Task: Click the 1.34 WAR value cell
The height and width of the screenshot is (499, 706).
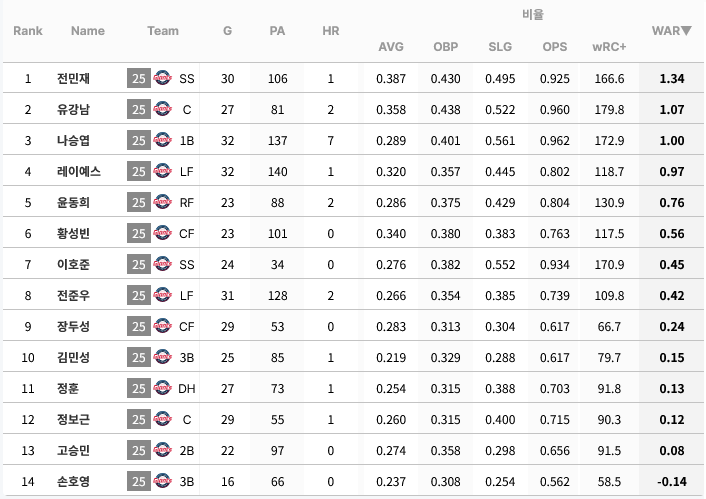Action: [672, 78]
